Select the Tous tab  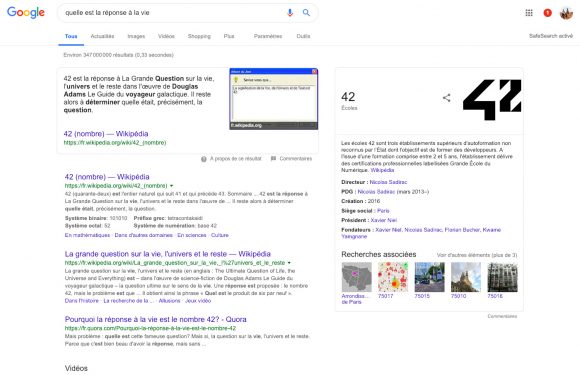[71, 36]
